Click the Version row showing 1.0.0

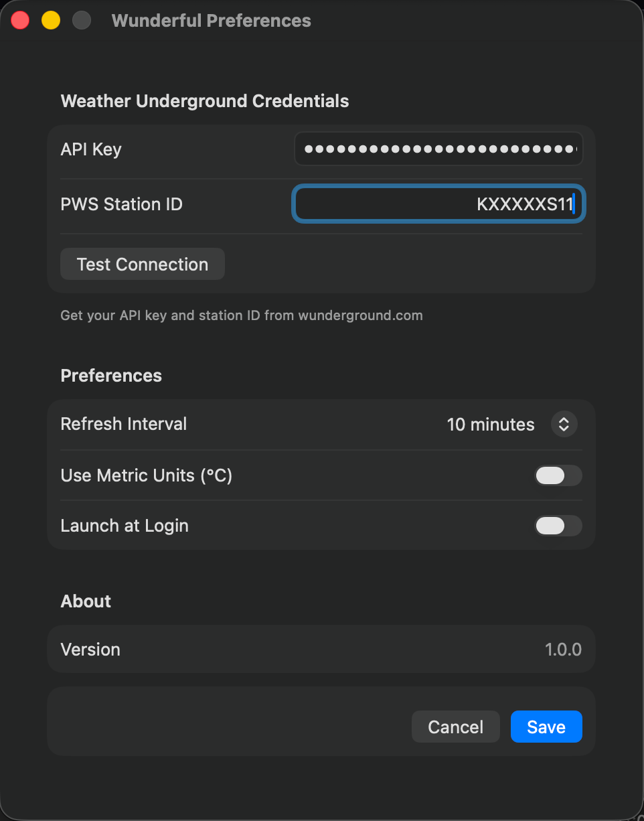click(321, 648)
